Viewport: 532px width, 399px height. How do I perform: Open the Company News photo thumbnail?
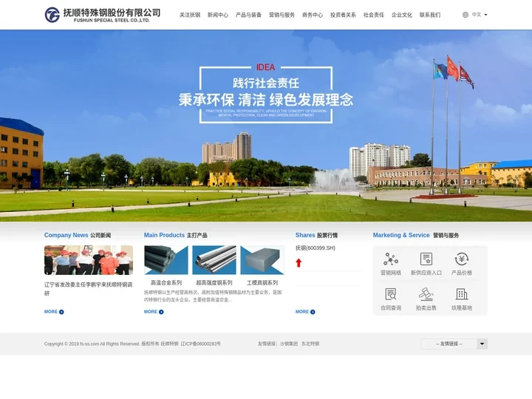click(x=89, y=260)
